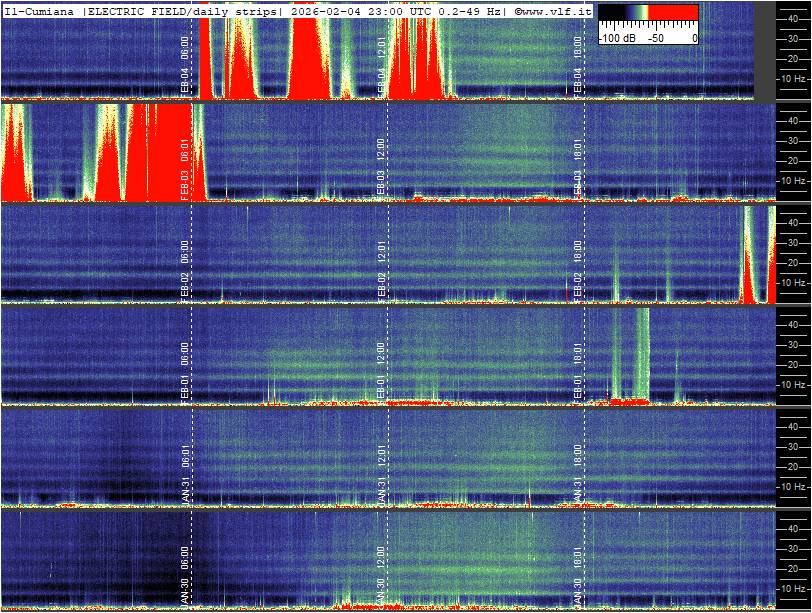
Task: Click the www.vlf.it link in header
Action: [553, 11]
